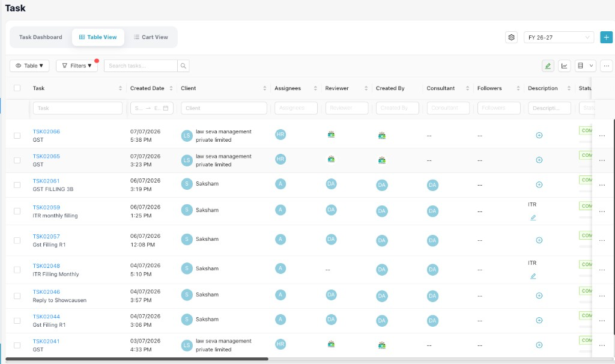Sort by the Reviewer column arrows
Image resolution: width=615 pixels, height=364 pixels.
coord(366,88)
